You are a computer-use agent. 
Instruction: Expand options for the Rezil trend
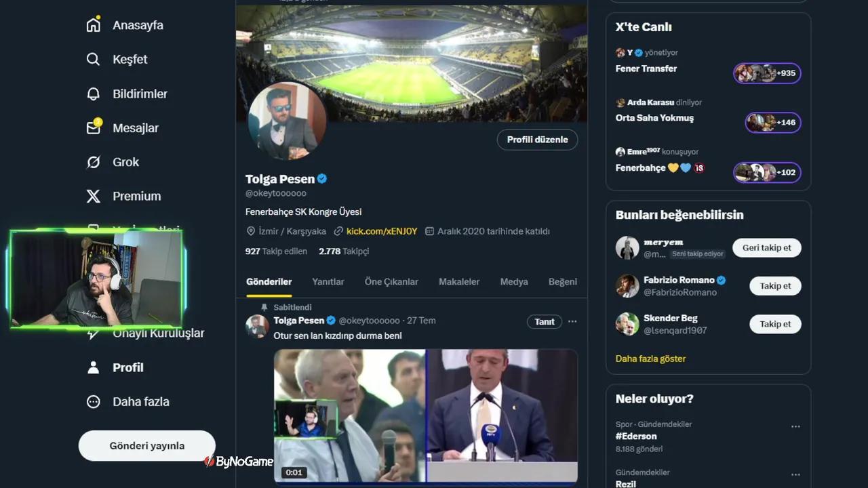coord(795,474)
